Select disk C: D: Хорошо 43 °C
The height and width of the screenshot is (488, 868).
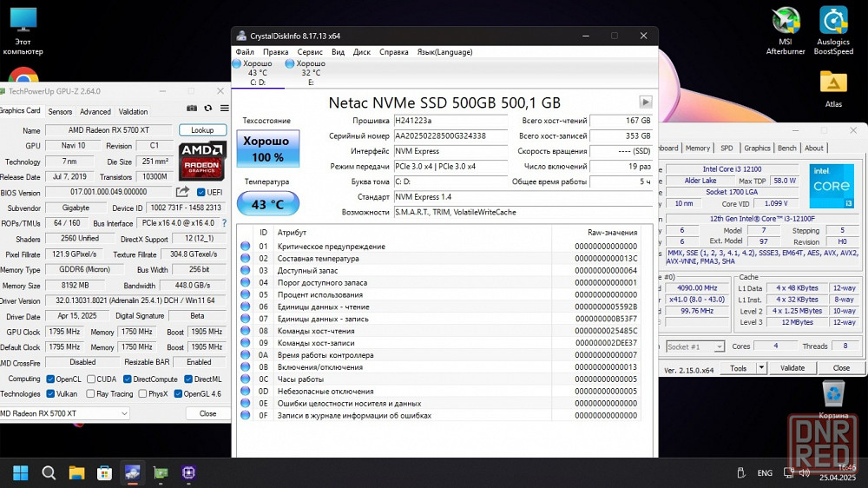(258, 73)
